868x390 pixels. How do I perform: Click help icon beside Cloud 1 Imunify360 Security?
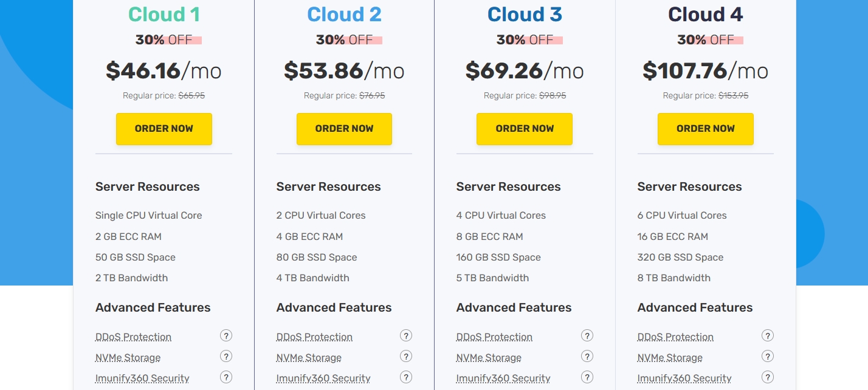tap(226, 377)
